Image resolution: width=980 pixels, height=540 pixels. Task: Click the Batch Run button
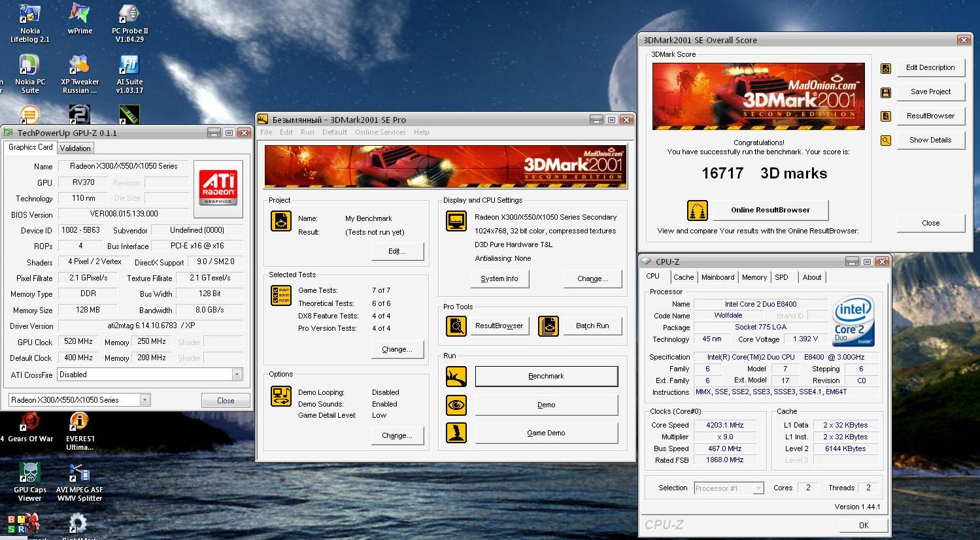592,326
